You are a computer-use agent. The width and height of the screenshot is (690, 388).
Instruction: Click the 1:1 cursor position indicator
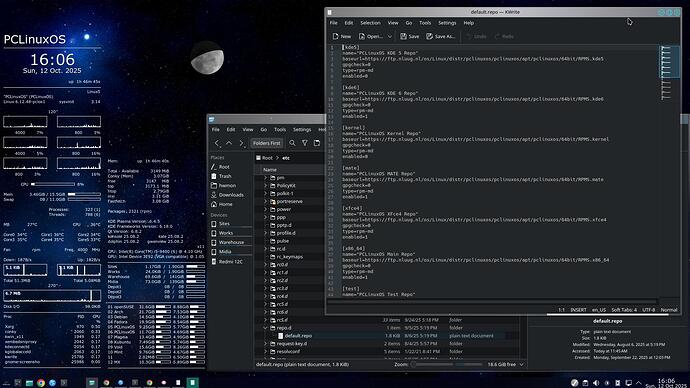[562, 310]
